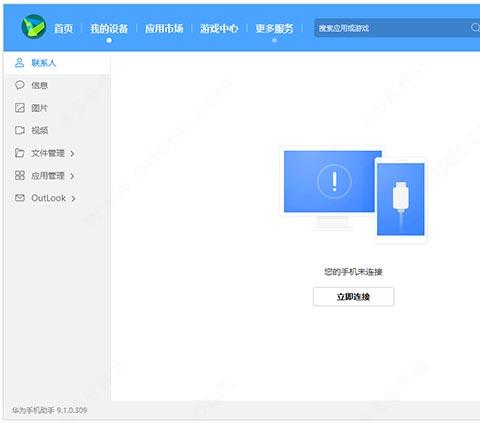
Task: Click the HiSuite logo icon
Action: click(34, 27)
